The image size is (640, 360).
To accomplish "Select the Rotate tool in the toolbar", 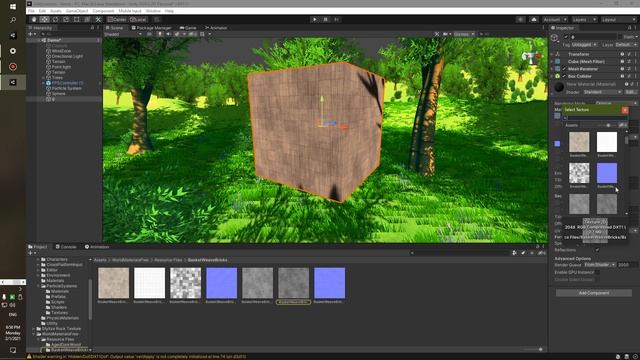I will [55, 20].
